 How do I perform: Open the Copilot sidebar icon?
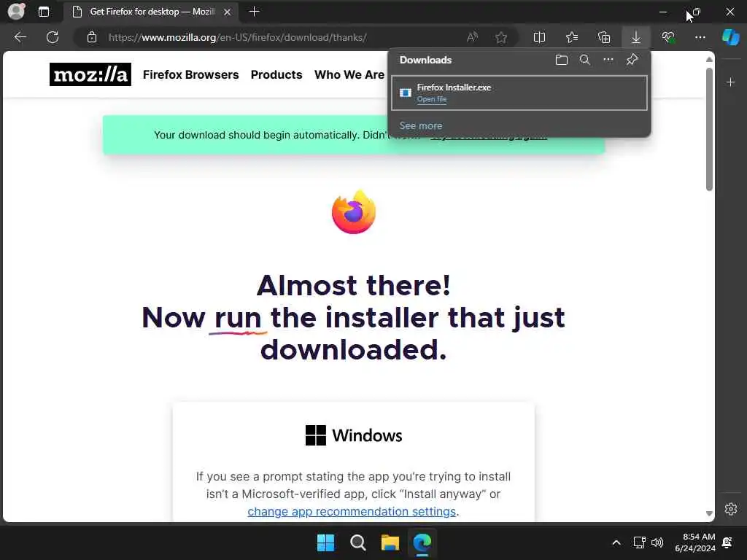pyautogui.click(x=731, y=37)
